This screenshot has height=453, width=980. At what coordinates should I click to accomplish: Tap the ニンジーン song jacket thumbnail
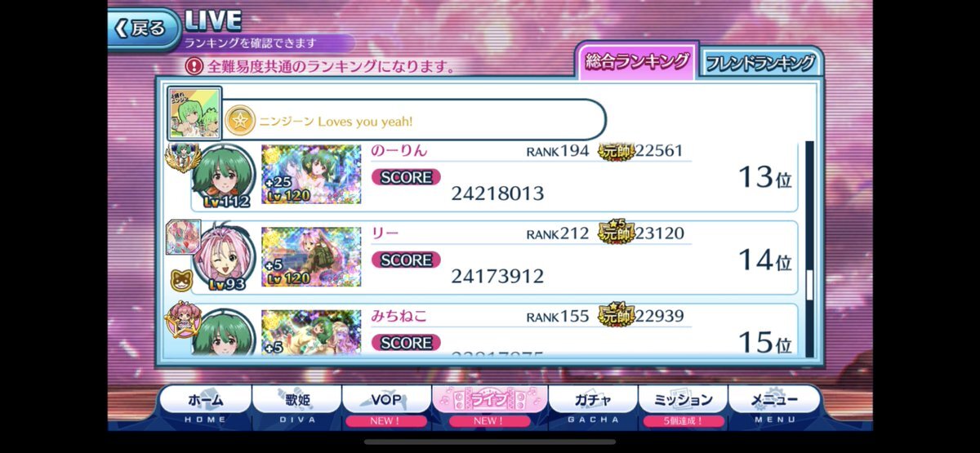coord(194,112)
